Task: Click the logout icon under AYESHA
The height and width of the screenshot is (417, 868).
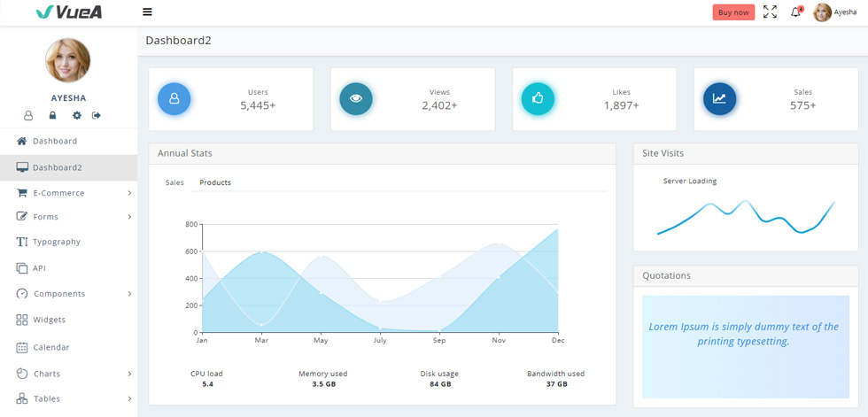Action: pyautogui.click(x=97, y=116)
